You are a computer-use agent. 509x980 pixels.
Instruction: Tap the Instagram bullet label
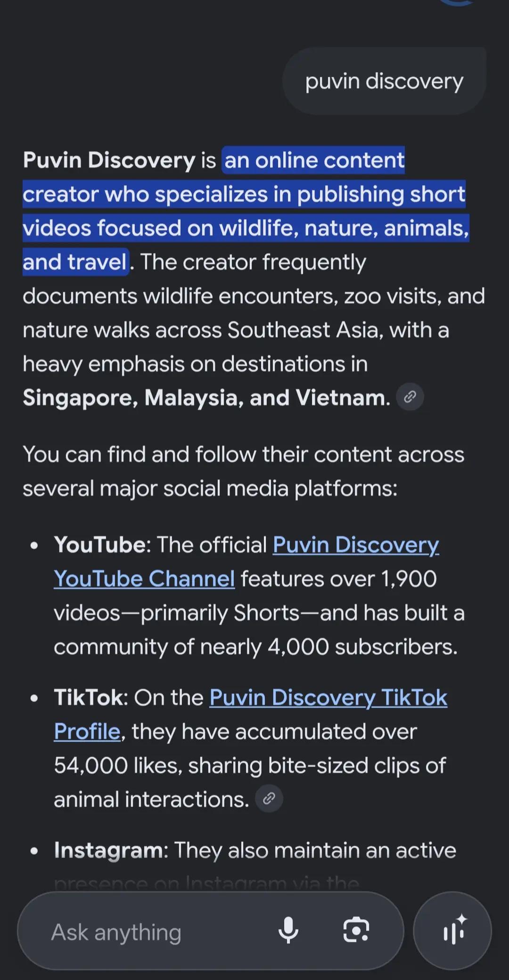pyautogui.click(x=111, y=850)
